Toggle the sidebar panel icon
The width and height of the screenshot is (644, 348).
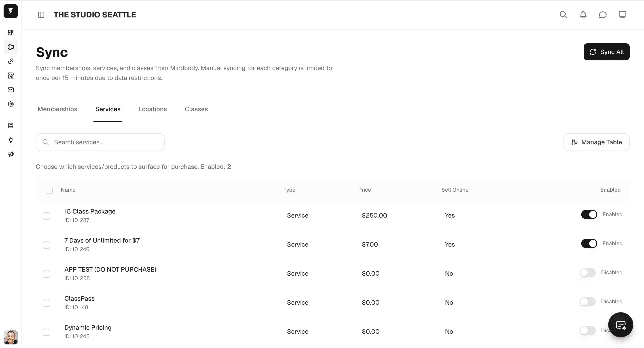(x=41, y=15)
